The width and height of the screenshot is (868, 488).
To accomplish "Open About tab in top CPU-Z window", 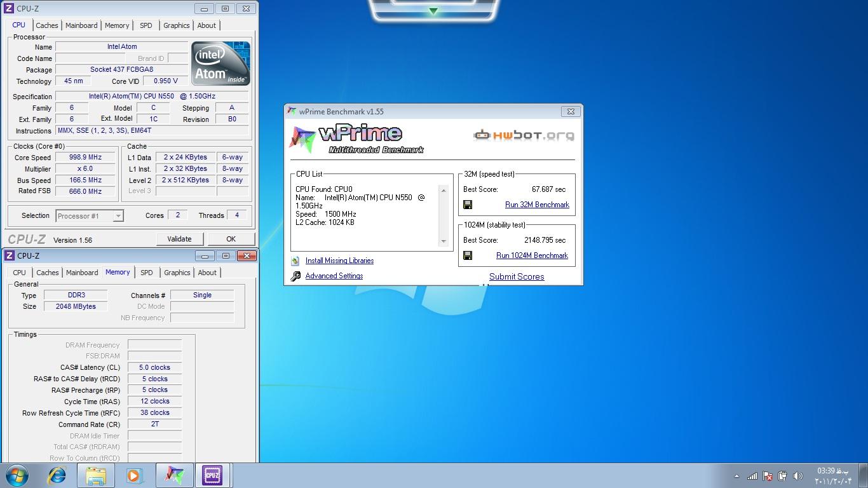I will pos(207,25).
